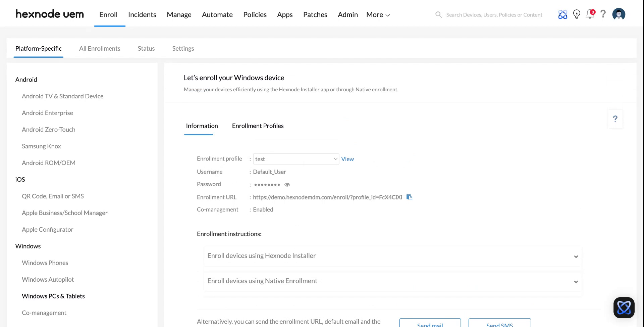Click the floating help panel button
Viewport: 644px width, 327px height.
click(x=615, y=119)
